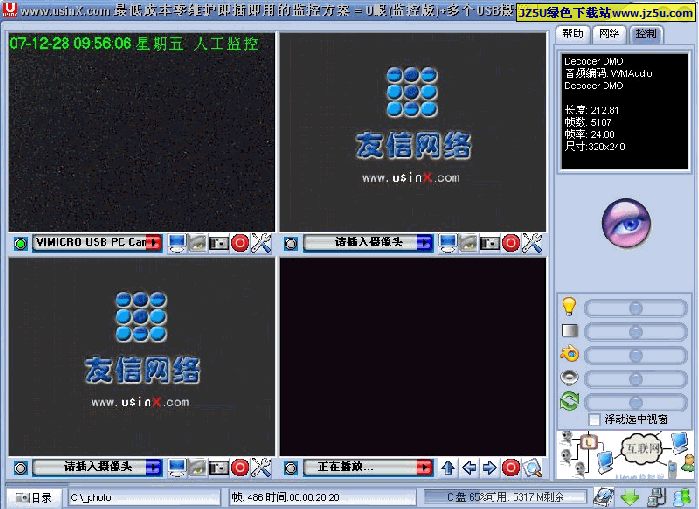
Task: Click the blue up arrow in the playback pane controls
Action: [x=448, y=468]
